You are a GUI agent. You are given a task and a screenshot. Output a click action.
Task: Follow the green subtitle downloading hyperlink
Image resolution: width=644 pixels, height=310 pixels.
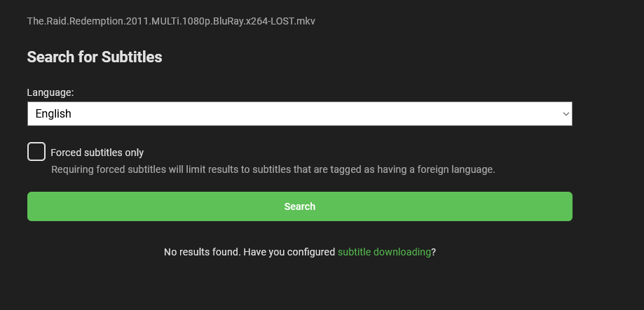point(384,252)
